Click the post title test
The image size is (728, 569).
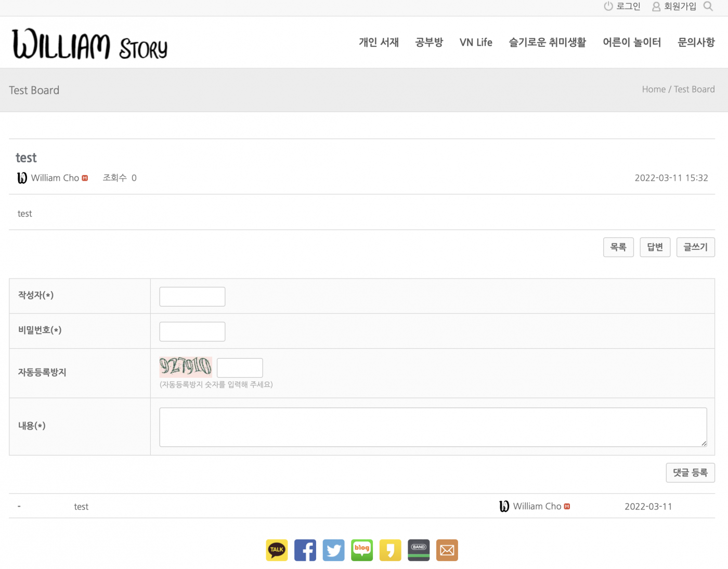[26, 158]
